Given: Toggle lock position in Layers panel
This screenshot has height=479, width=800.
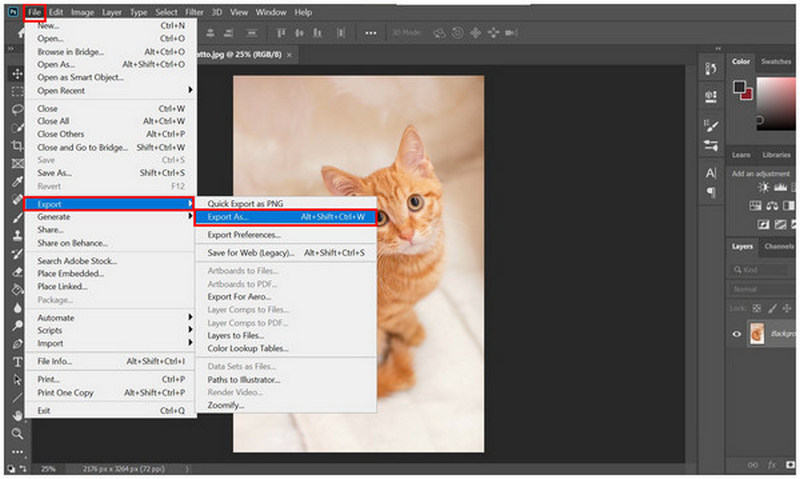Looking at the screenshot, I should (787, 308).
